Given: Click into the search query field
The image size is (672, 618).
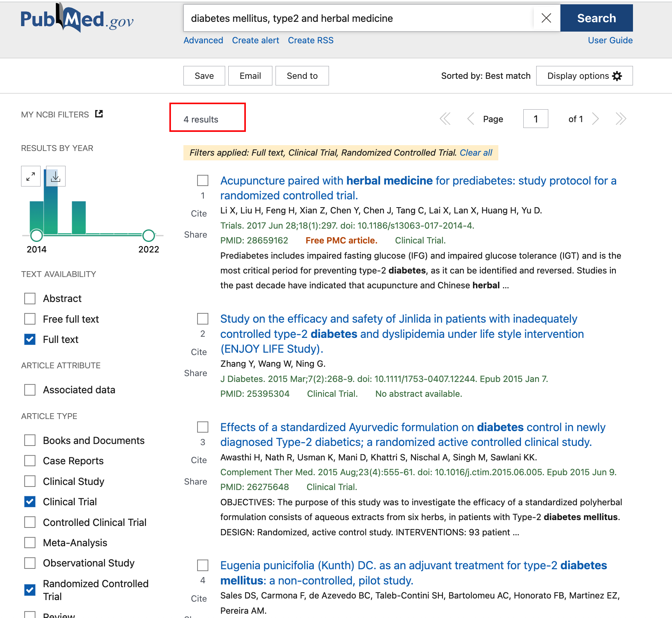Looking at the screenshot, I should (358, 18).
